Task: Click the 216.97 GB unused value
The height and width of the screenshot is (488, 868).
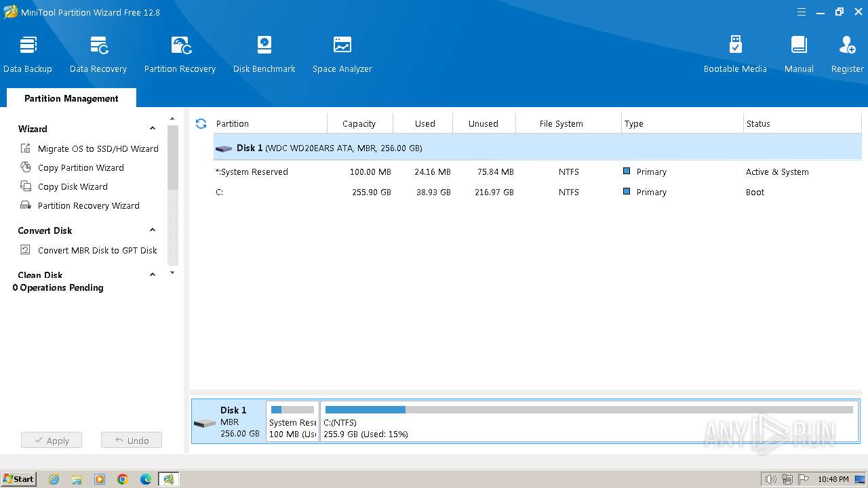Action: point(493,192)
